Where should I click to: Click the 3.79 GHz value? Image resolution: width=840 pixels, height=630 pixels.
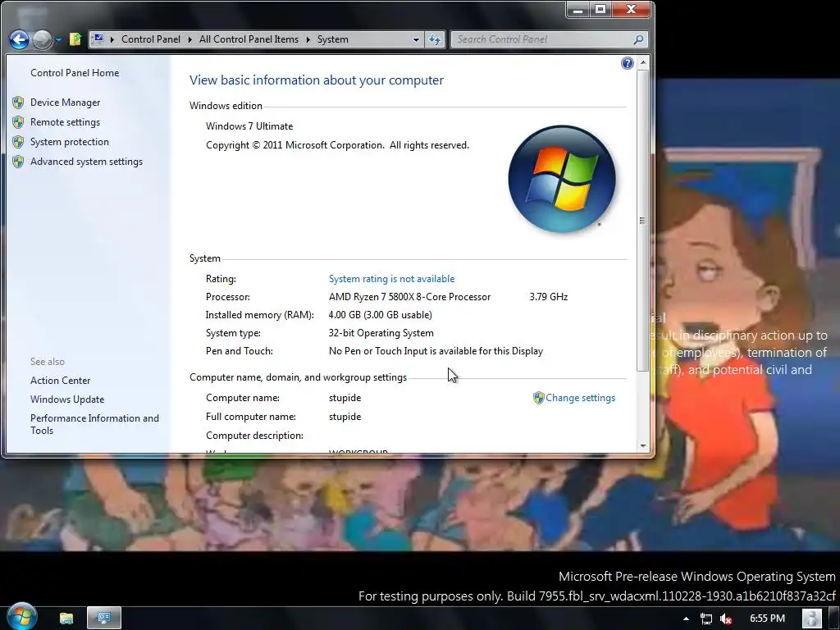[x=548, y=297]
